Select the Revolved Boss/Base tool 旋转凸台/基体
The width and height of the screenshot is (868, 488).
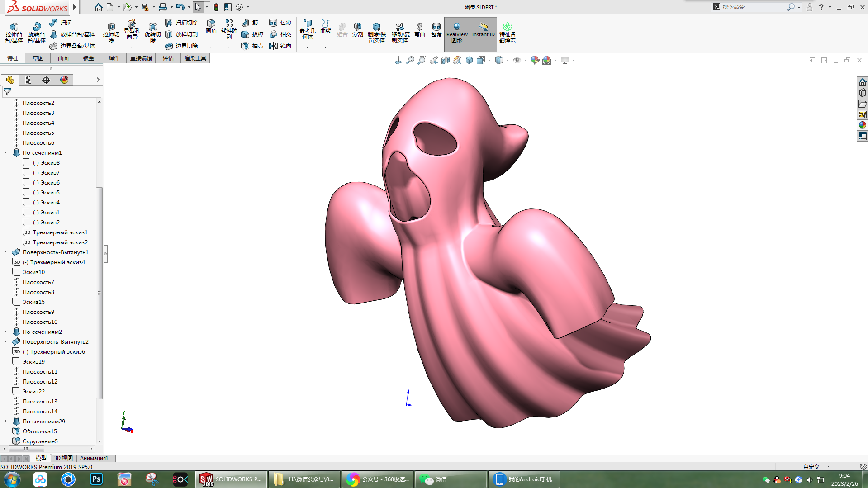point(37,33)
